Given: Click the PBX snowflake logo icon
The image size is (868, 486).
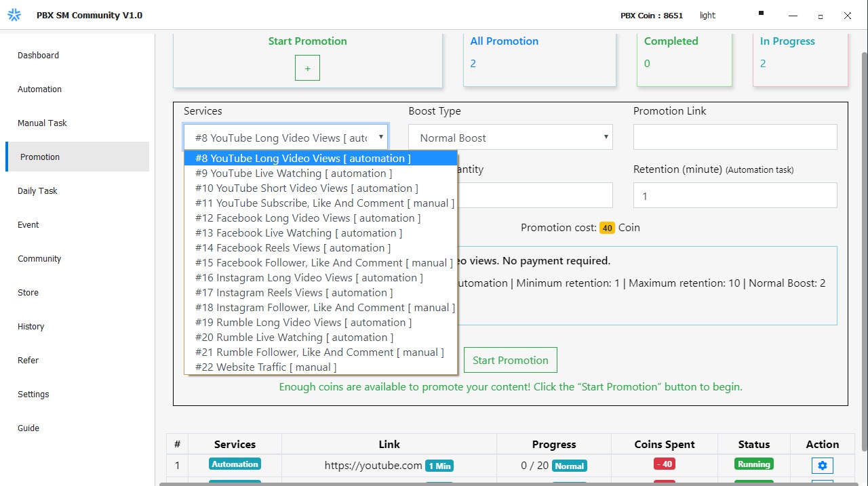Looking at the screenshot, I should click(14, 15).
